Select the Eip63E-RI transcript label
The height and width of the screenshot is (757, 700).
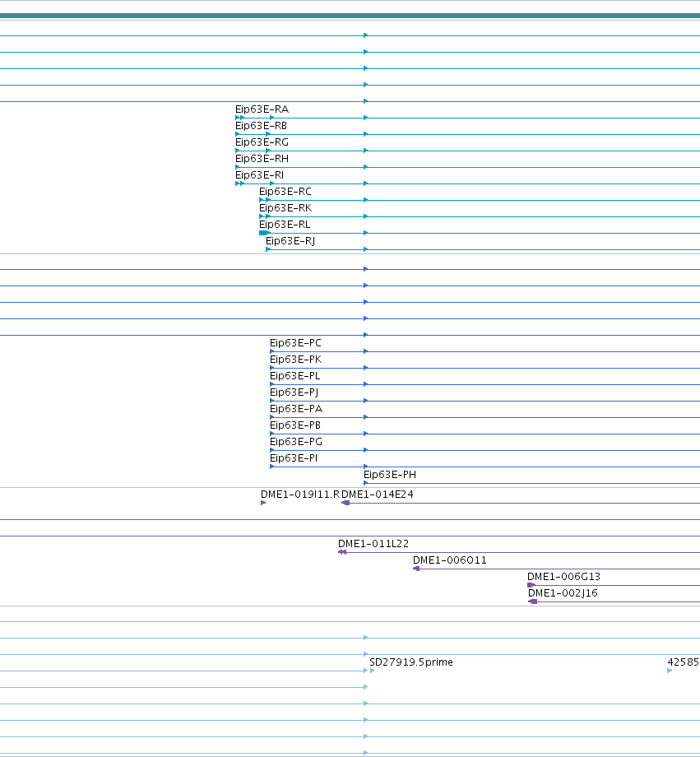coord(259,175)
